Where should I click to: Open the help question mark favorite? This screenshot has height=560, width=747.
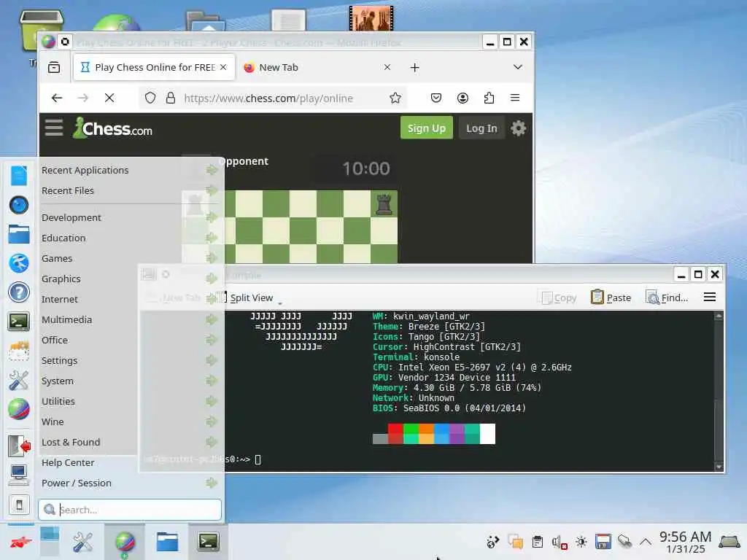[19, 292]
